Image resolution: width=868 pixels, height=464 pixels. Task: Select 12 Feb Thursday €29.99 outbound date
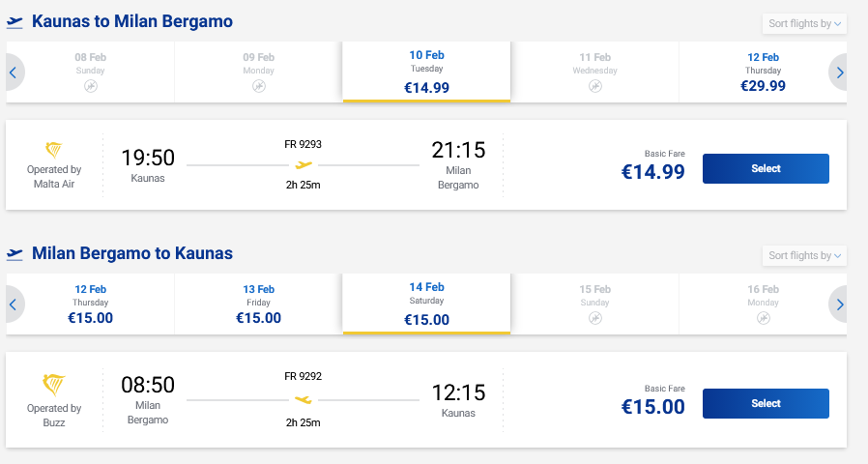(x=763, y=72)
